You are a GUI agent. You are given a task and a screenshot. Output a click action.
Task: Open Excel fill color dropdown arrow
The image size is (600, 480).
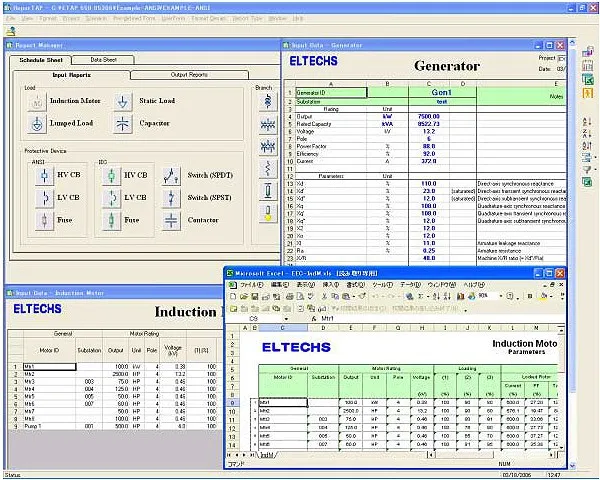[551, 296]
